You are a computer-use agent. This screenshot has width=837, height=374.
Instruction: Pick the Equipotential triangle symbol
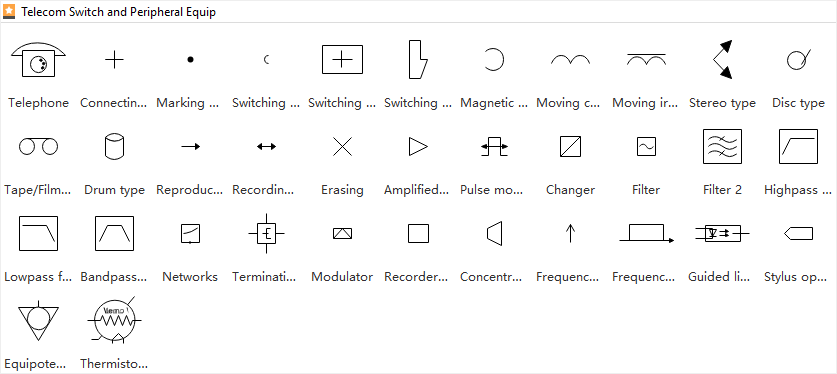(38, 320)
